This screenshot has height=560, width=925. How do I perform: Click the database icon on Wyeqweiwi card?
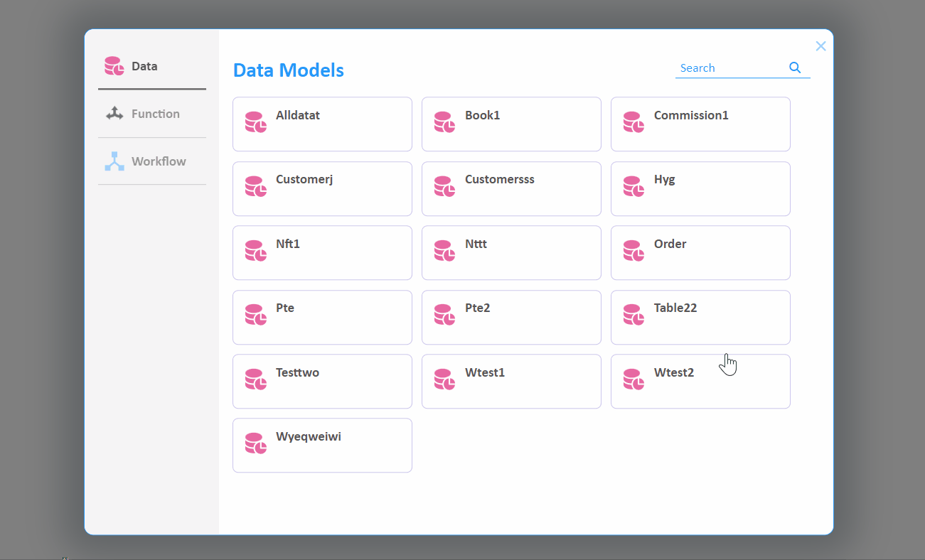point(256,443)
